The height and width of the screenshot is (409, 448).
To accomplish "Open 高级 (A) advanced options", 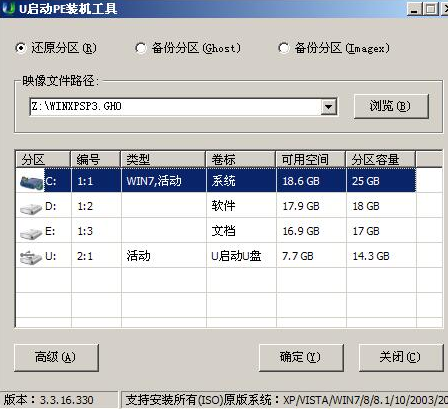I will tap(56, 357).
